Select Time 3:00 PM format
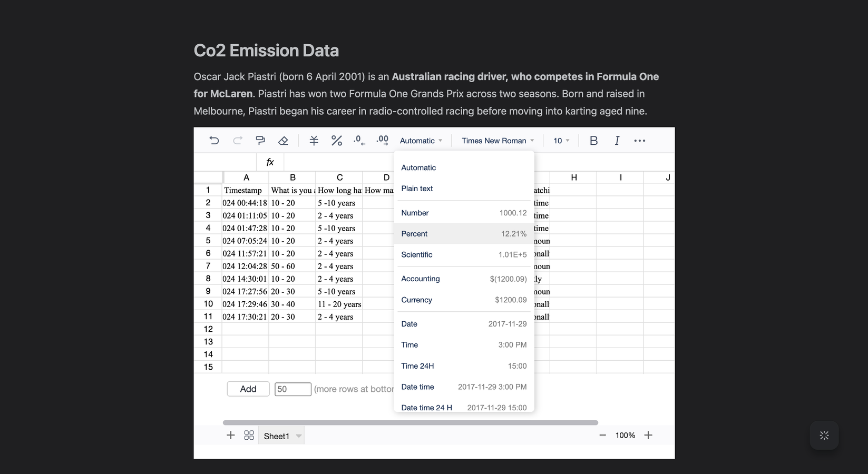The width and height of the screenshot is (868, 474). click(464, 345)
